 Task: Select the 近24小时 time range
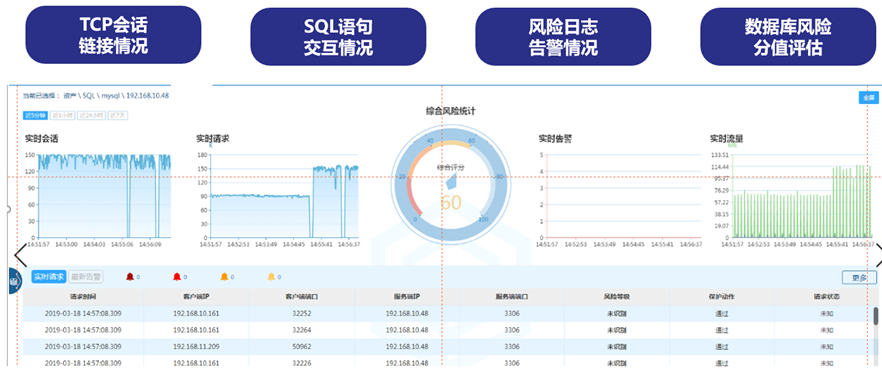[92, 115]
